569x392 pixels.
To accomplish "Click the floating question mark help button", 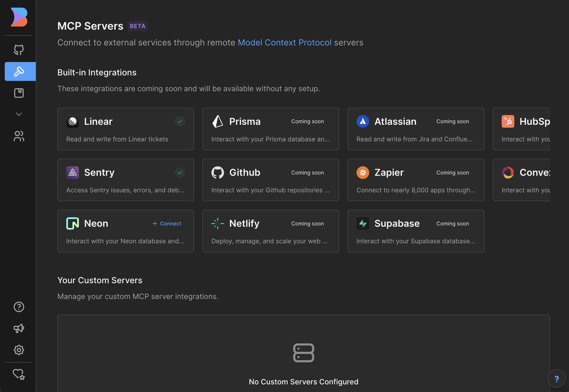I will (557, 379).
